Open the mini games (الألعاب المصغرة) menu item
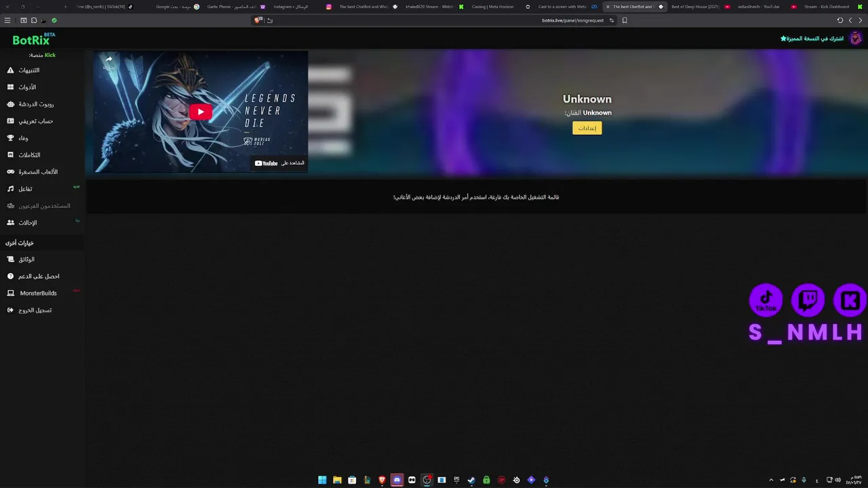 pos(42,172)
